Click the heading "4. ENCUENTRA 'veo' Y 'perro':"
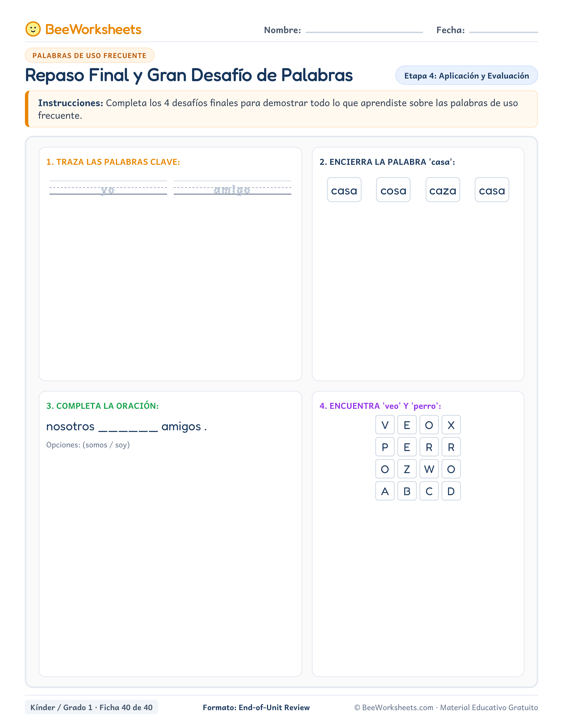This screenshot has width=563, height=728. (x=380, y=406)
